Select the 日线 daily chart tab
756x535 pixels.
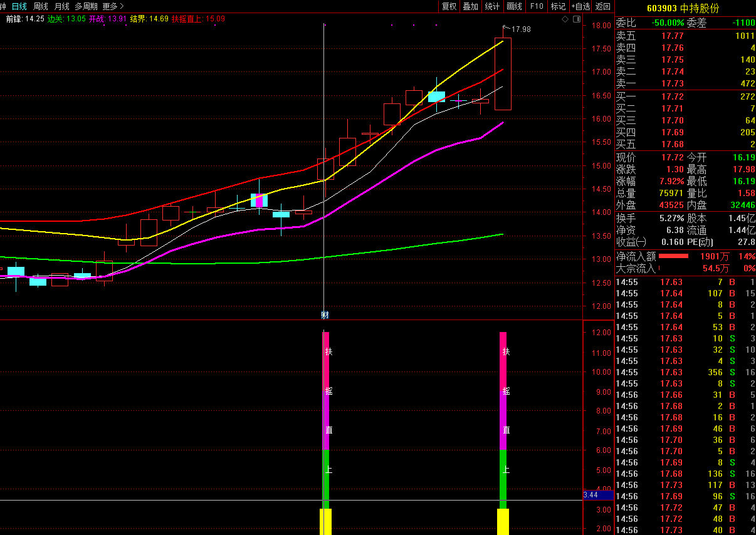click(x=19, y=6)
